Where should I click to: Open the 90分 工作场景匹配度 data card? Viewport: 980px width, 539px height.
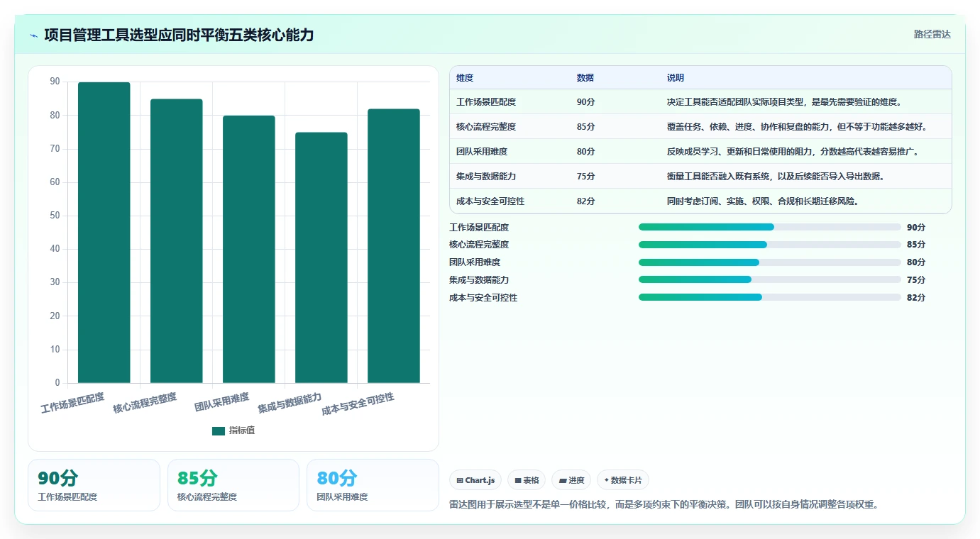point(94,485)
